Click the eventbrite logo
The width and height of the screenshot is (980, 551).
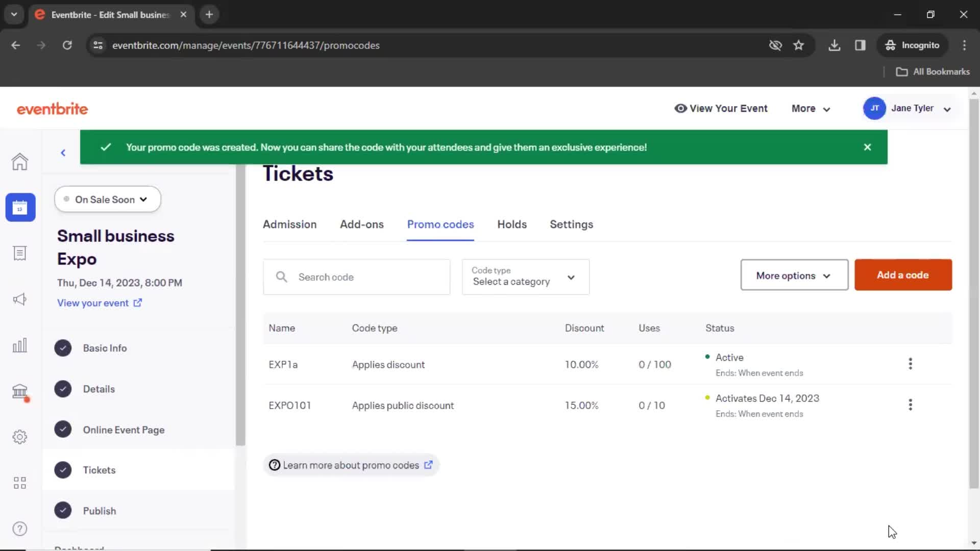[x=52, y=109]
